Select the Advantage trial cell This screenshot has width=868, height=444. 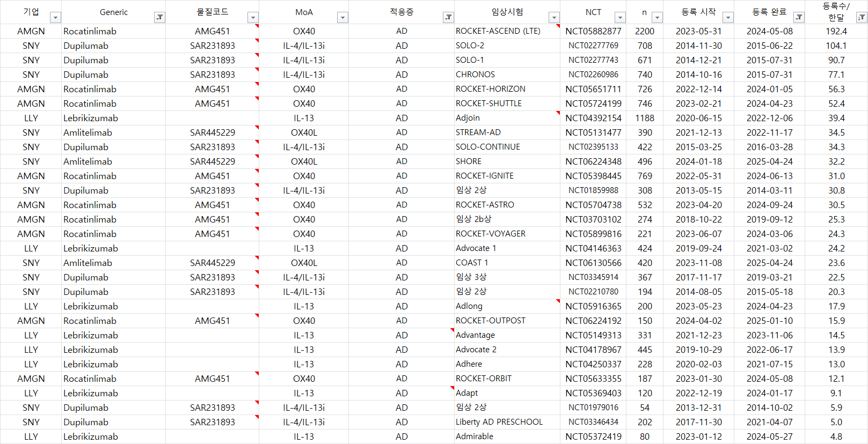click(x=507, y=335)
